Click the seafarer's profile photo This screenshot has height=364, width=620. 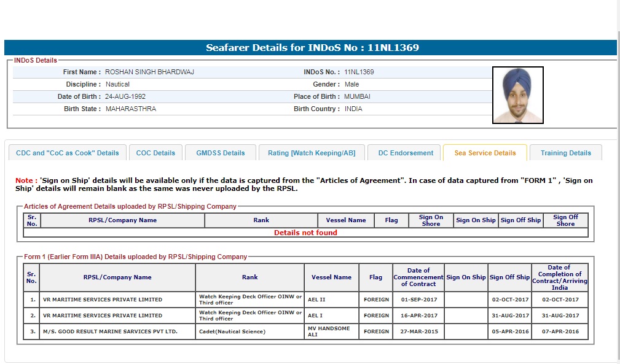pyautogui.click(x=517, y=95)
